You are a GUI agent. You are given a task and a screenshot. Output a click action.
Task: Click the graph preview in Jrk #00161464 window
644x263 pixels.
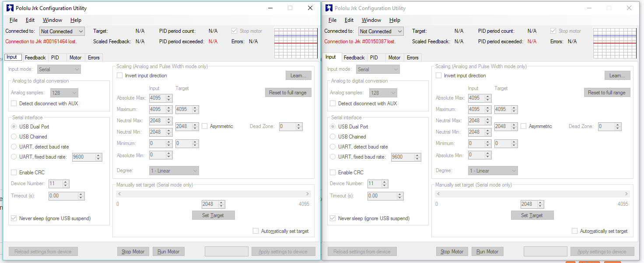295,43
